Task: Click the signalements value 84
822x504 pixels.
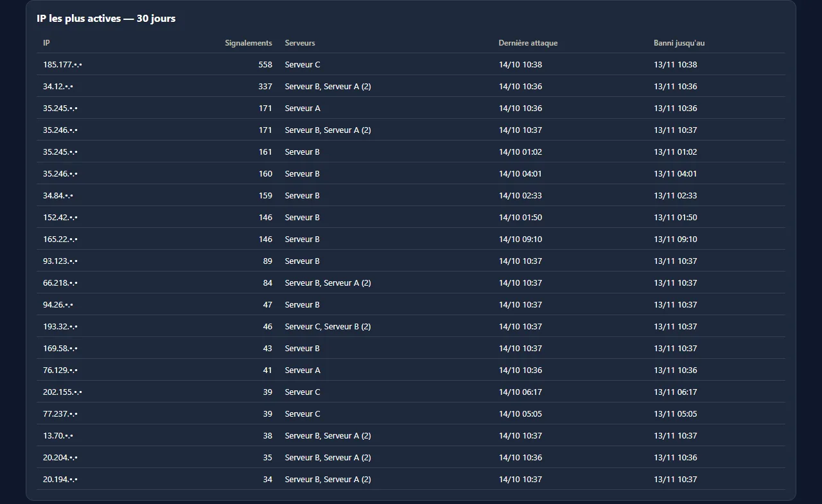Action: (x=267, y=283)
